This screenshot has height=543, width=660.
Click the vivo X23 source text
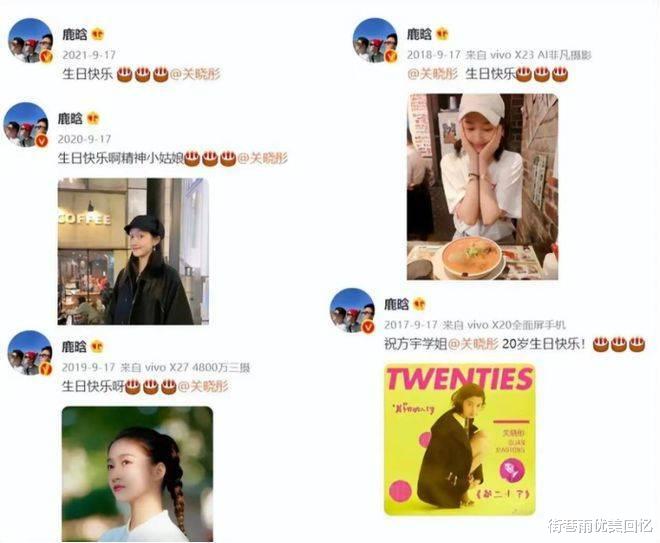[529, 55]
